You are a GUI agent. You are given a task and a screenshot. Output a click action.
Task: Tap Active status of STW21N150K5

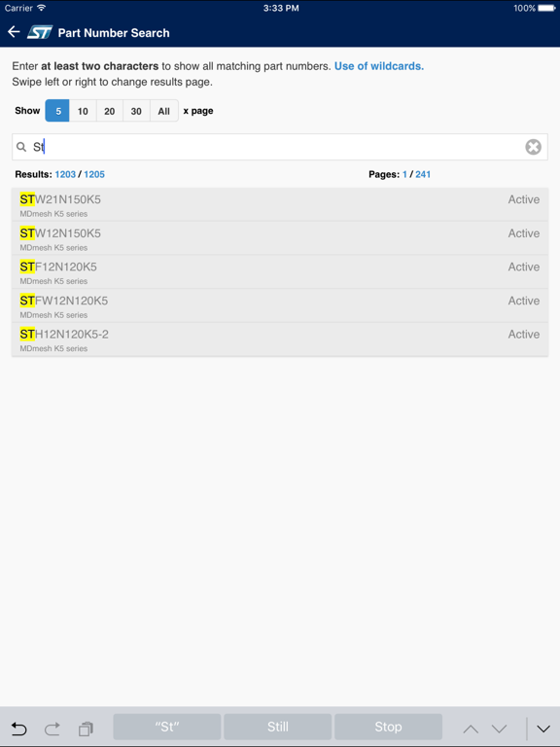pyautogui.click(x=524, y=199)
